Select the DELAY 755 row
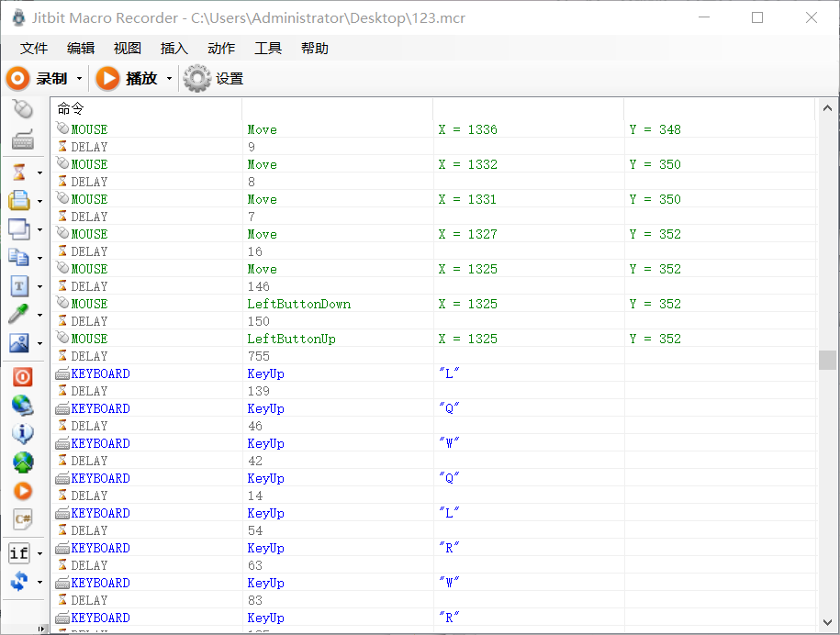Viewport: 840px width, 635px height. pos(433,356)
